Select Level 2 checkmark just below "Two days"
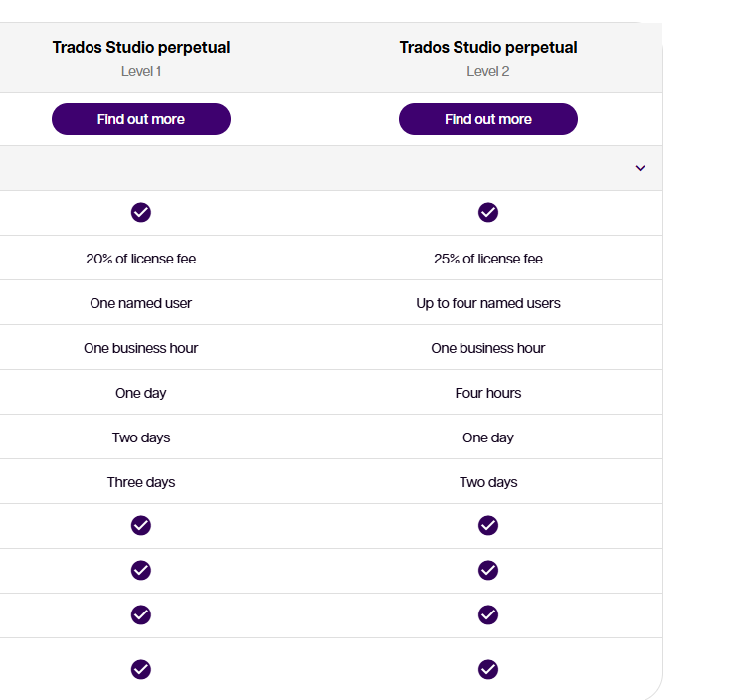Viewport: 737px width, 700px height. (x=488, y=525)
